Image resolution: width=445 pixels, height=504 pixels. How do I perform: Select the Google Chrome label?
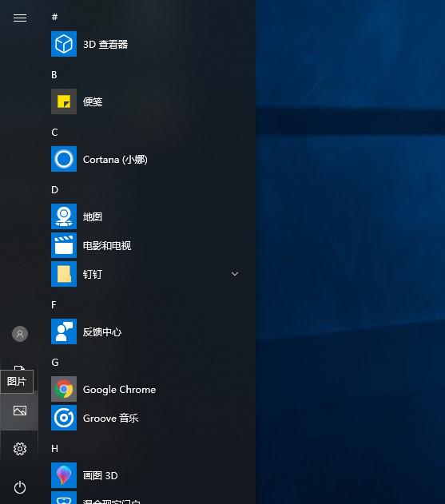tap(119, 390)
